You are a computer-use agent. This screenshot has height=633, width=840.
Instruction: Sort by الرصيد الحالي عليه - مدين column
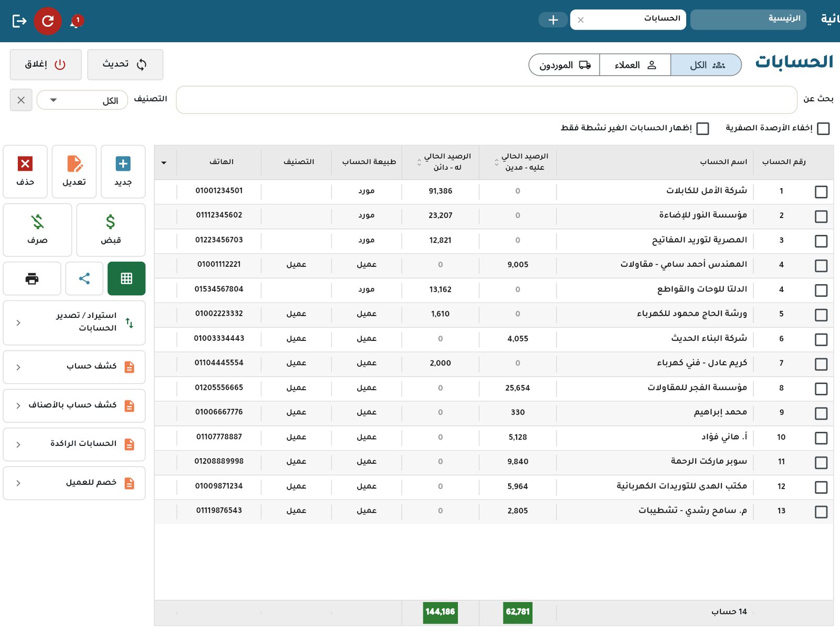coord(518,162)
